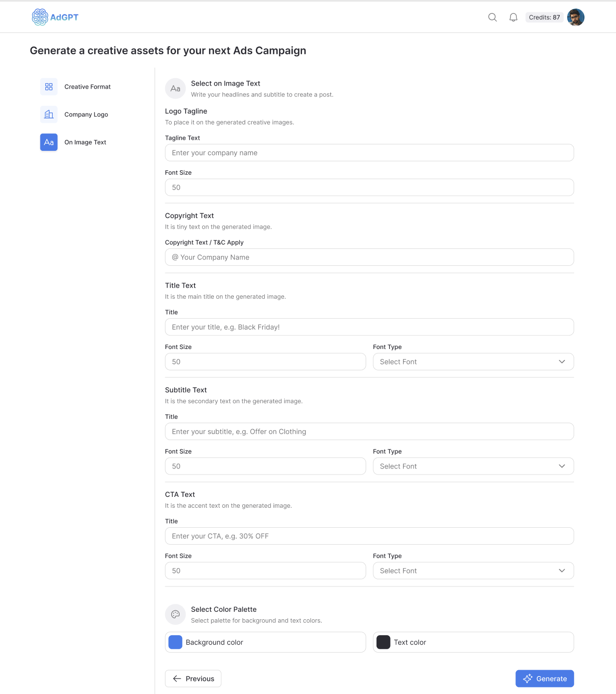Click the Creative Format grid icon
The height and width of the screenshot is (694, 616).
[49, 87]
